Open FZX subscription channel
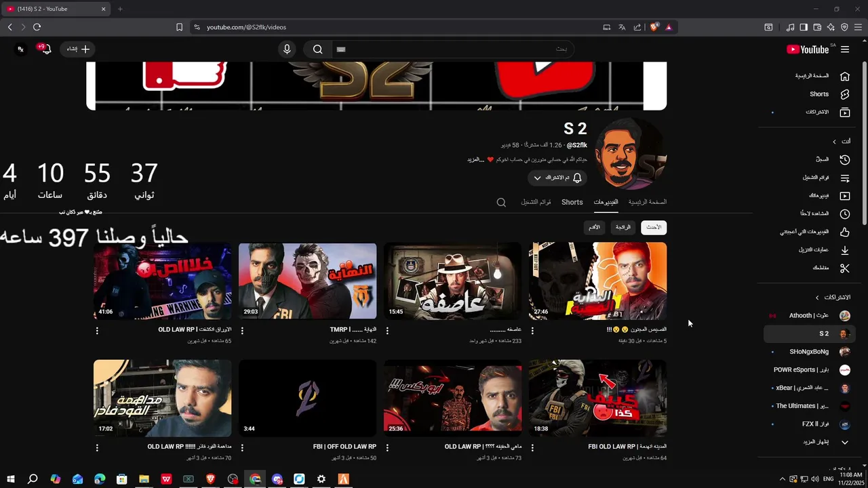 (x=810, y=424)
